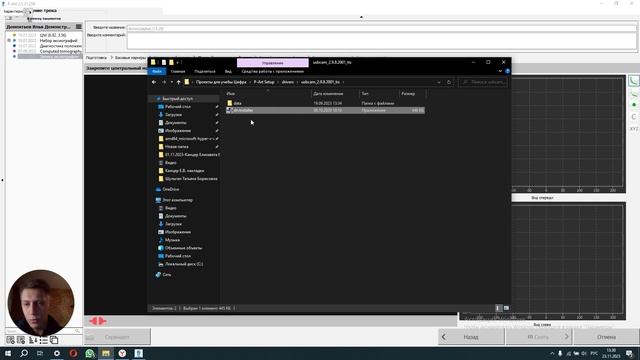Open Windows taskbar search
Image resolution: width=640 pixels, height=360 pixels.
24,353
